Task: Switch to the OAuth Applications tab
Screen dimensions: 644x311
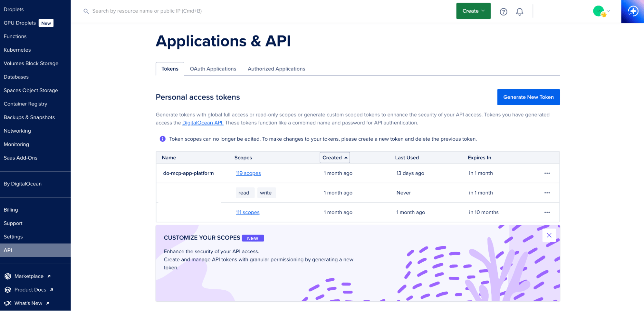Action: [x=213, y=69]
